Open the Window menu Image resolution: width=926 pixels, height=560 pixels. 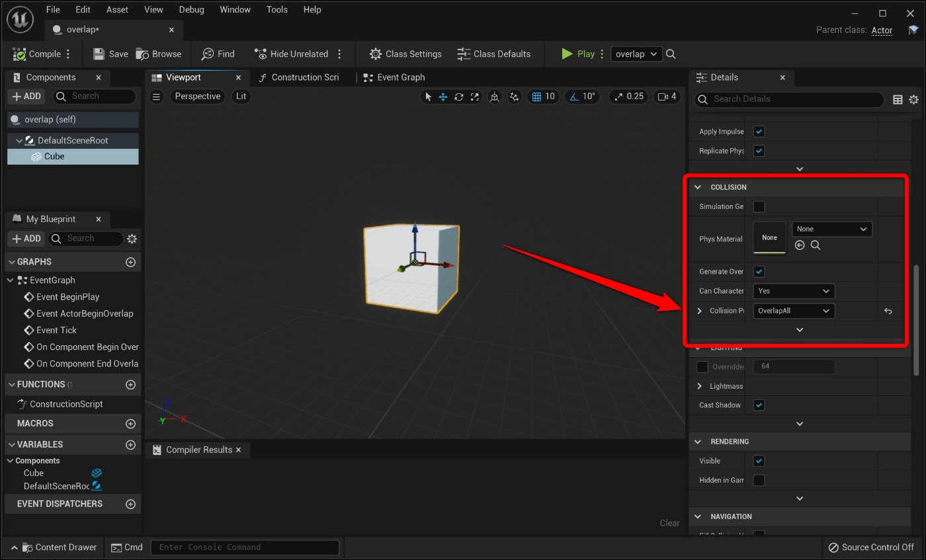[x=235, y=9]
